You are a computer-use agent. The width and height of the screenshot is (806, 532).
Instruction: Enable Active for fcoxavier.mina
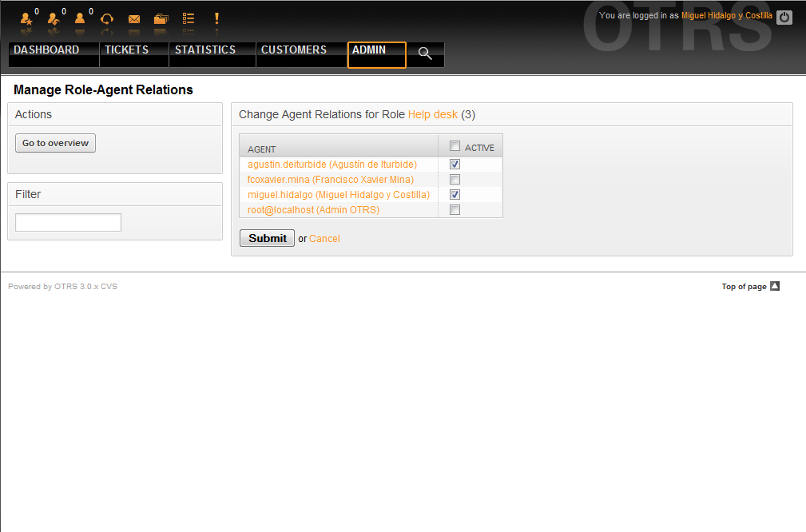click(455, 179)
